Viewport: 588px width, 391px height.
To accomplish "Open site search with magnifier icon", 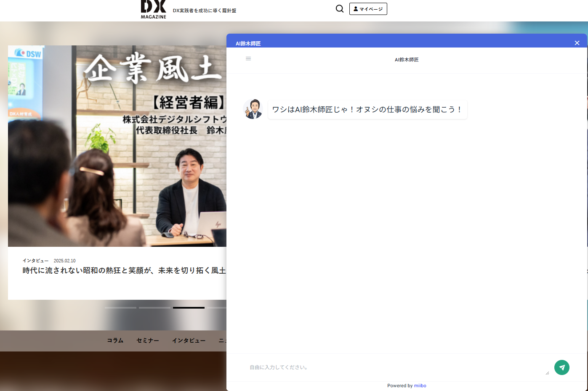I will tap(339, 9).
